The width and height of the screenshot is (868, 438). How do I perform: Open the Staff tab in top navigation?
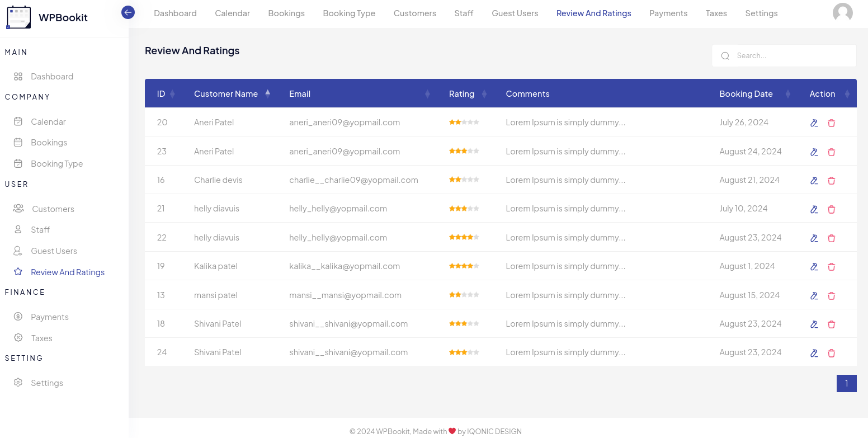[464, 13]
